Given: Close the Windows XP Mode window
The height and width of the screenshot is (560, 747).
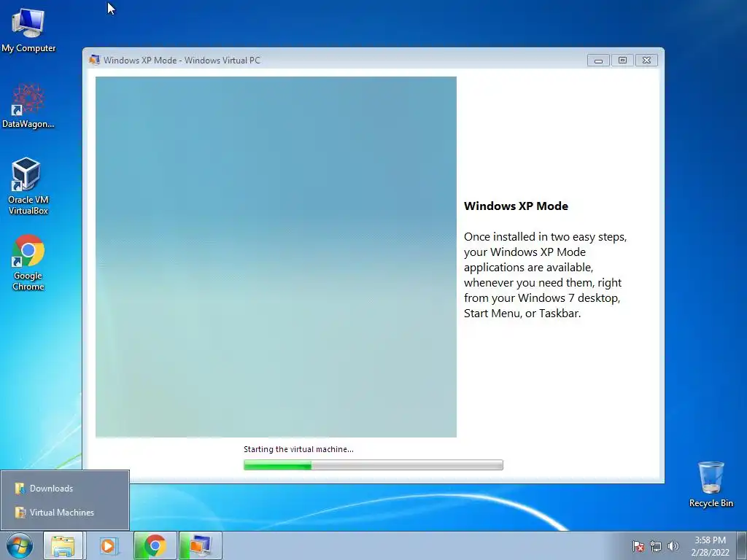Looking at the screenshot, I should coord(646,61).
